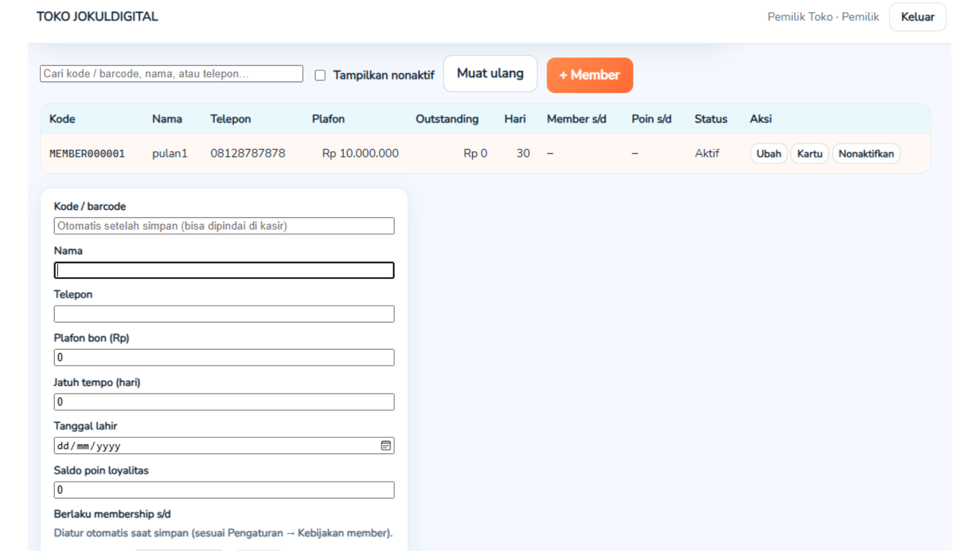Select the Saldo poin loyalitas field
980x551 pixels.
point(224,490)
